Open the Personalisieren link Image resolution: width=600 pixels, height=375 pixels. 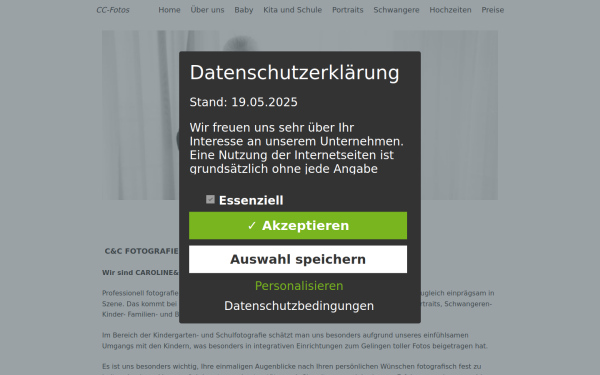(x=299, y=286)
